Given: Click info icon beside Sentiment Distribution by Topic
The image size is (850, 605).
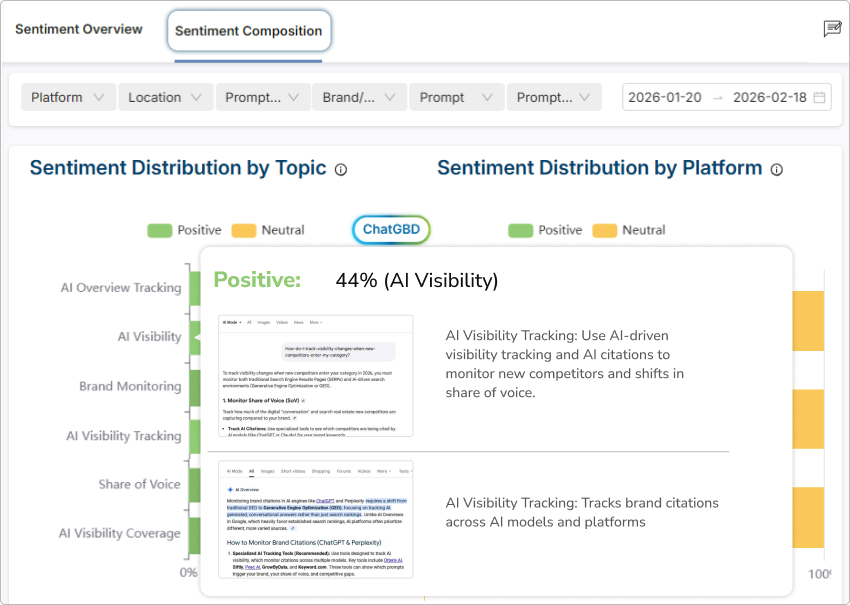Looking at the screenshot, I should tap(341, 170).
